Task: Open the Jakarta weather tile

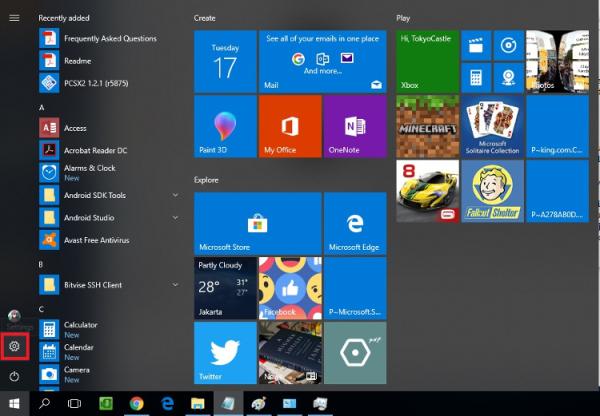Action: 224,287
